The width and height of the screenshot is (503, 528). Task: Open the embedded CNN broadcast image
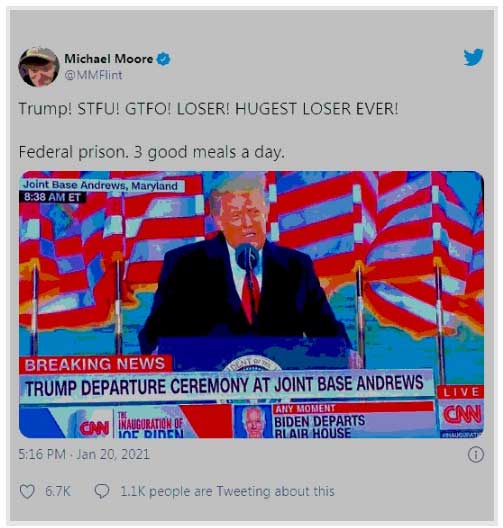point(252,305)
